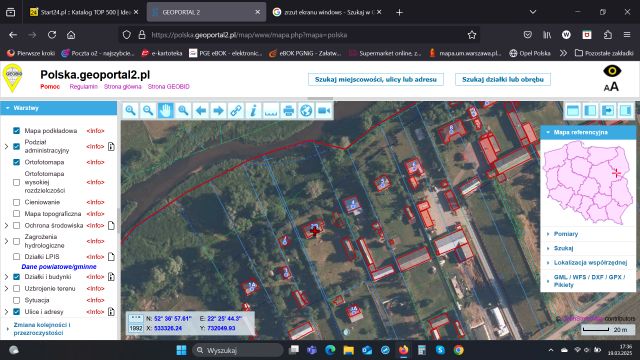Viewport: 640px width, 360px height.
Task: Uncheck the Ortofotomapa layer checkbox
Action: (x=16, y=162)
